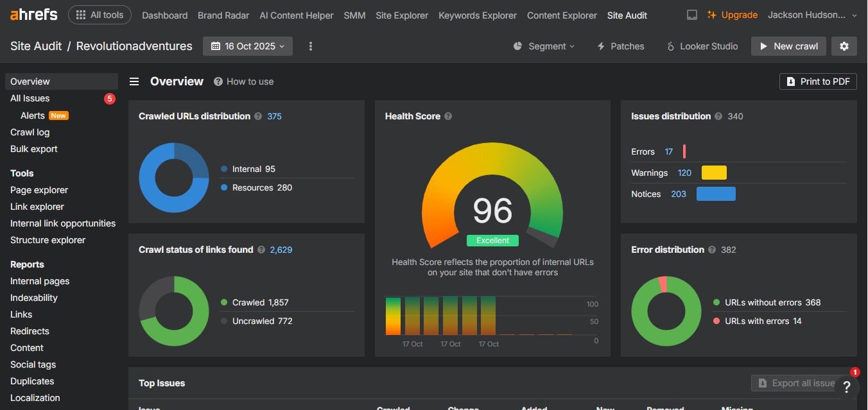This screenshot has height=410, width=868.
Task: Open Indexability report
Action: click(x=34, y=298)
